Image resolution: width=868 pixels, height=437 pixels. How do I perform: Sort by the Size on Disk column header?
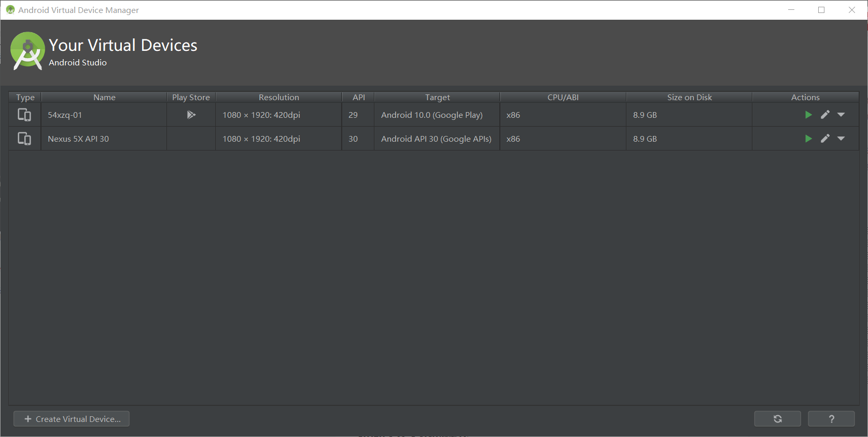689,97
